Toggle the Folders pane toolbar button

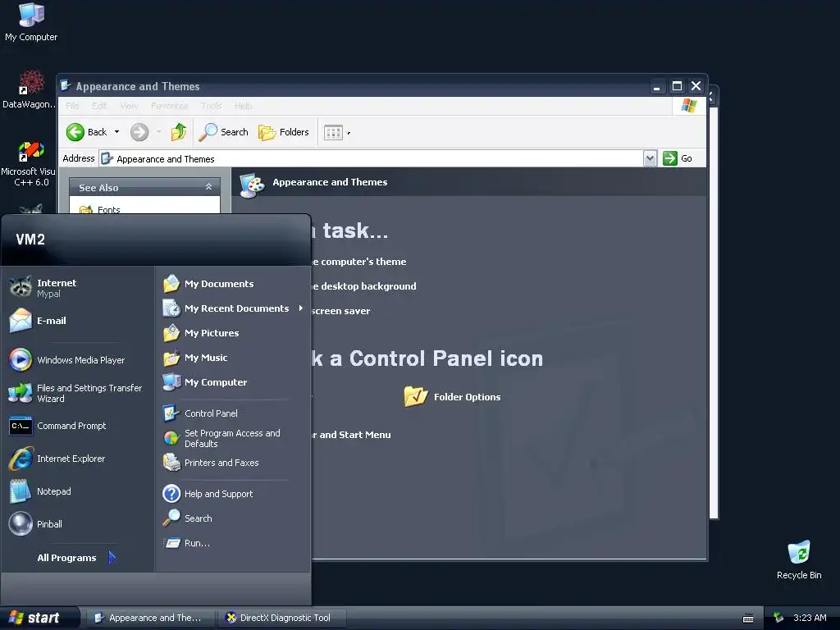284,132
